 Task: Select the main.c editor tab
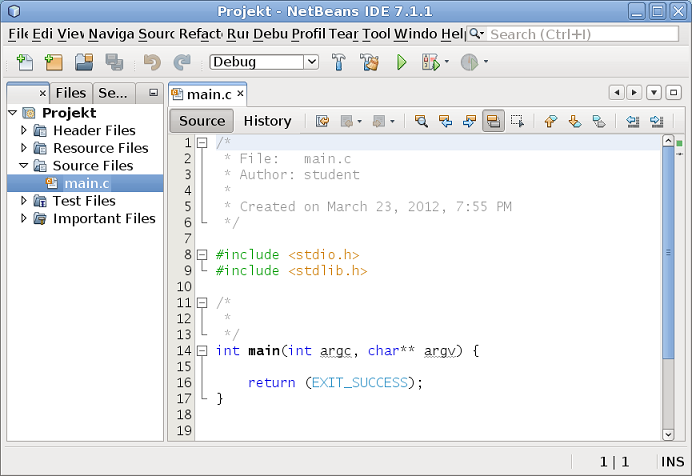pyautogui.click(x=209, y=94)
